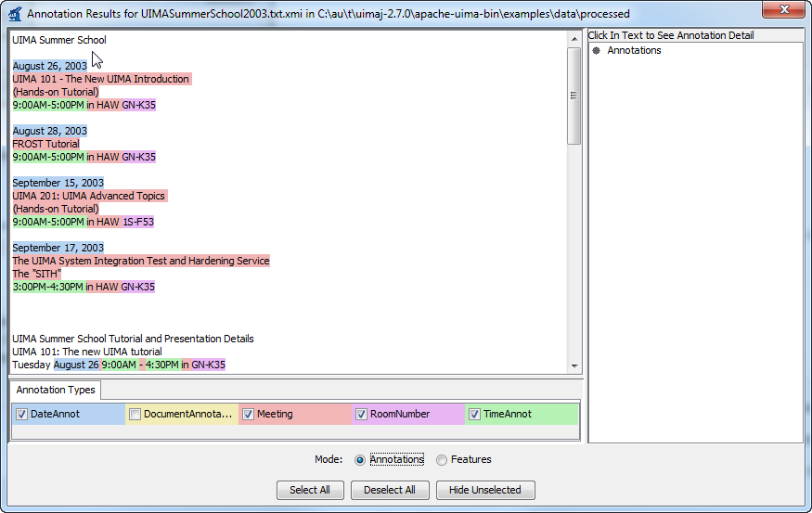The image size is (812, 513).
Task: Switch mode to Features radio button
Action: (x=441, y=460)
